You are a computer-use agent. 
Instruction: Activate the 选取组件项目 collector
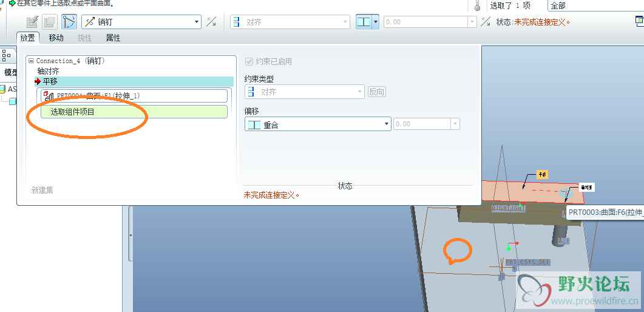(134, 112)
